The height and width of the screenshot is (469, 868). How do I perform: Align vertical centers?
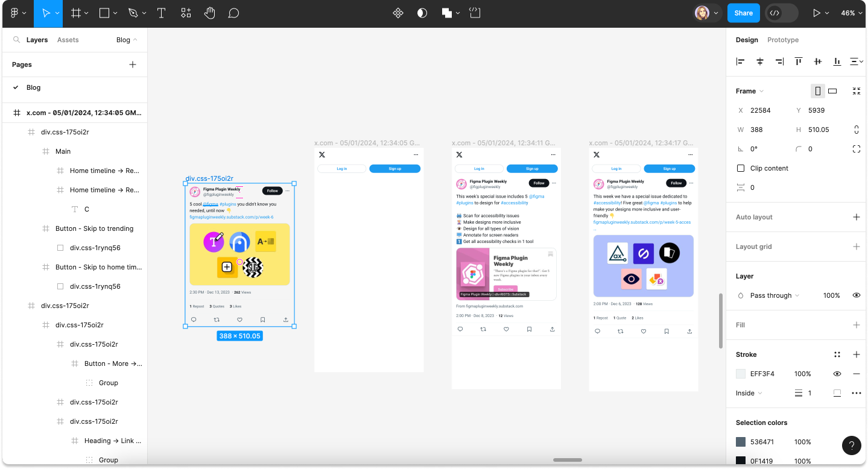click(818, 61)
